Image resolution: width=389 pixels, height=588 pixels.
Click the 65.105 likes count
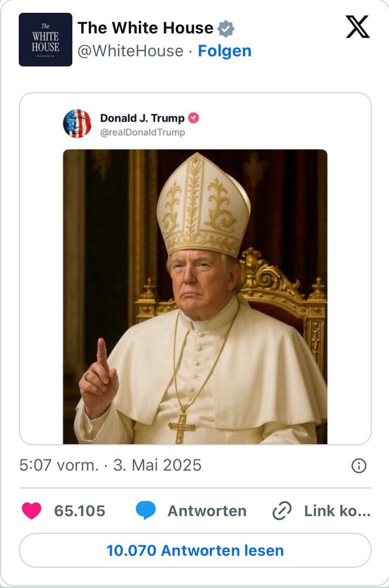tap(79, 511)
